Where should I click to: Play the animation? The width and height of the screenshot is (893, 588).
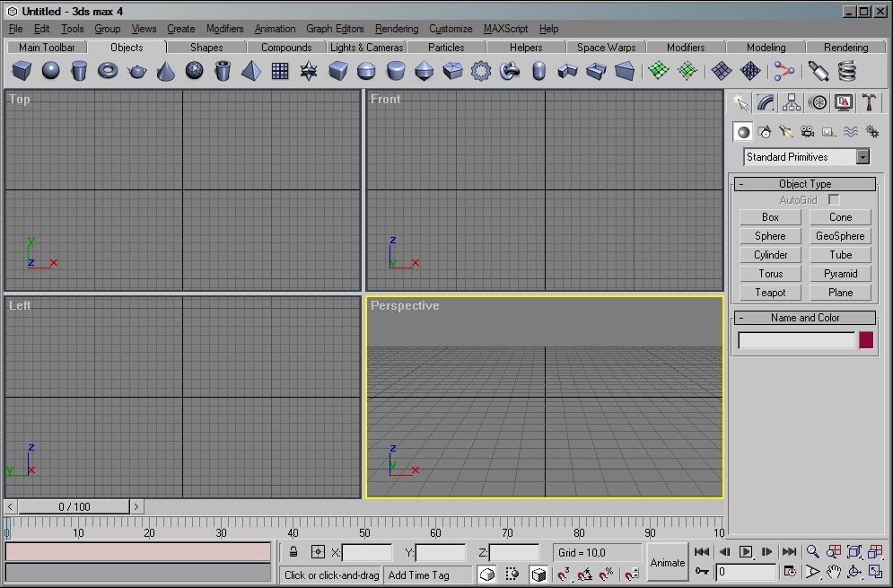coord(746,551)
